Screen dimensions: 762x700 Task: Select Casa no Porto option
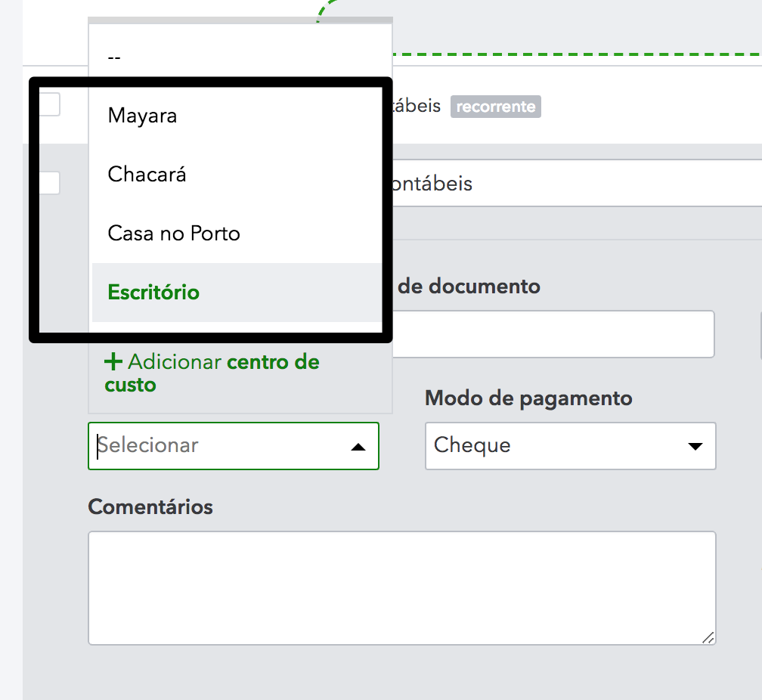[174, 234]
